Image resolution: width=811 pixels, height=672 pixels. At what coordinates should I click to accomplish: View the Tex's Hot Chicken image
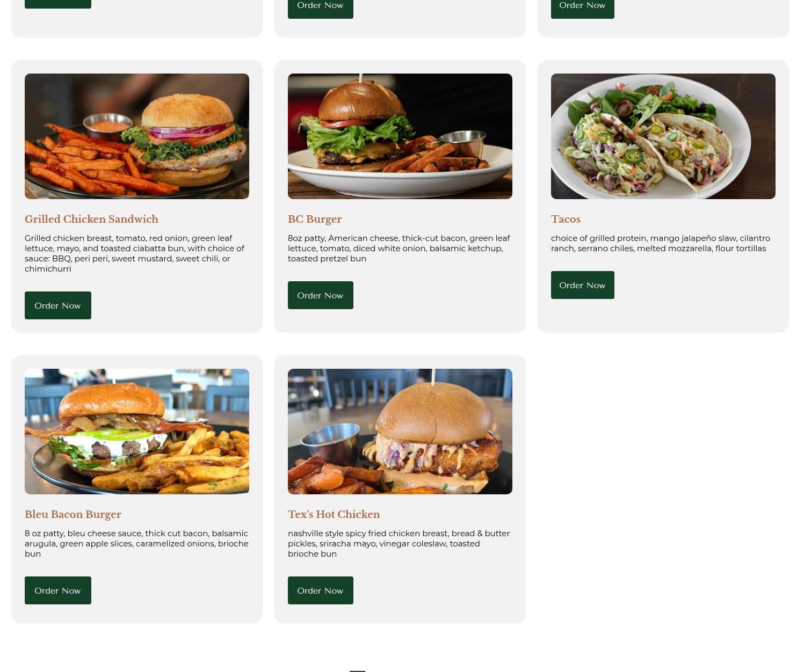pyautogui.click(x=400, y=432)
